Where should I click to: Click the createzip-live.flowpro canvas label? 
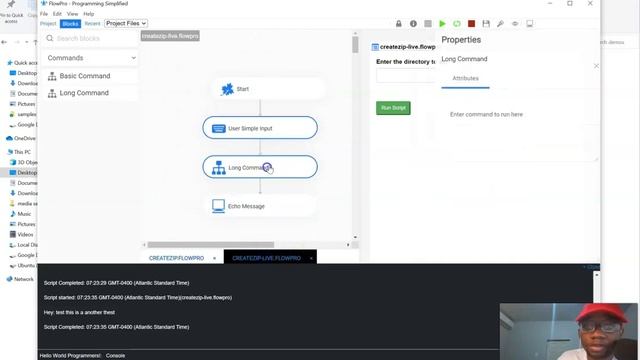coord(170,36)
